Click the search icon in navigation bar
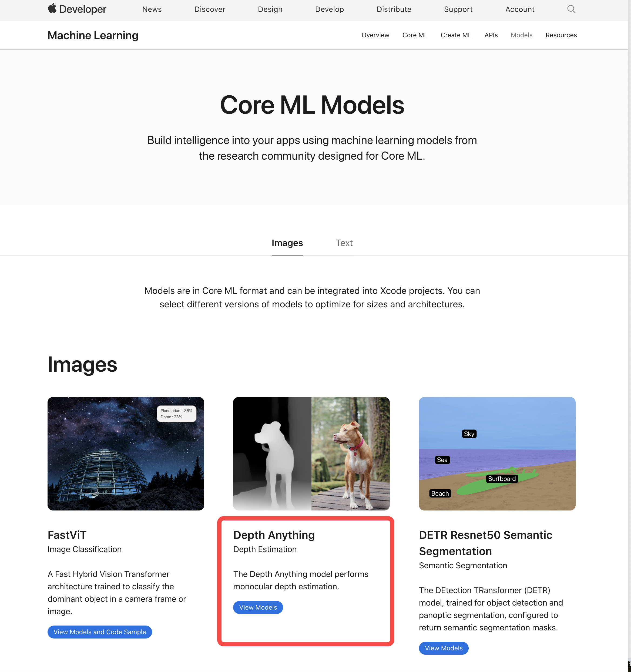Viewport: 631px width, 672px height. pyautogui.click(x=571, y=9)
